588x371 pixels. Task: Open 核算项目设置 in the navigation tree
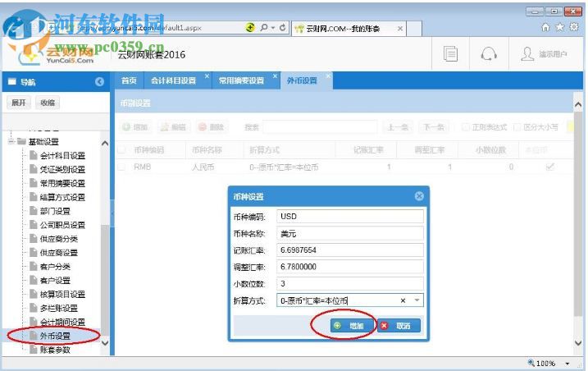tap(62, 295)
